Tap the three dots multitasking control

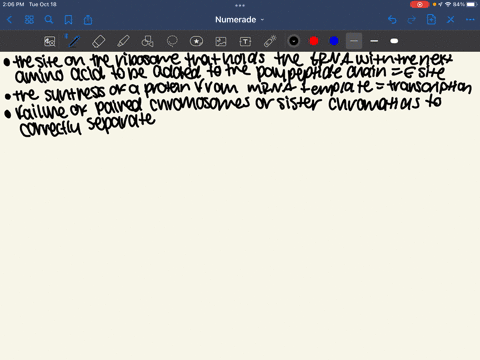click(x=240, y=5)
